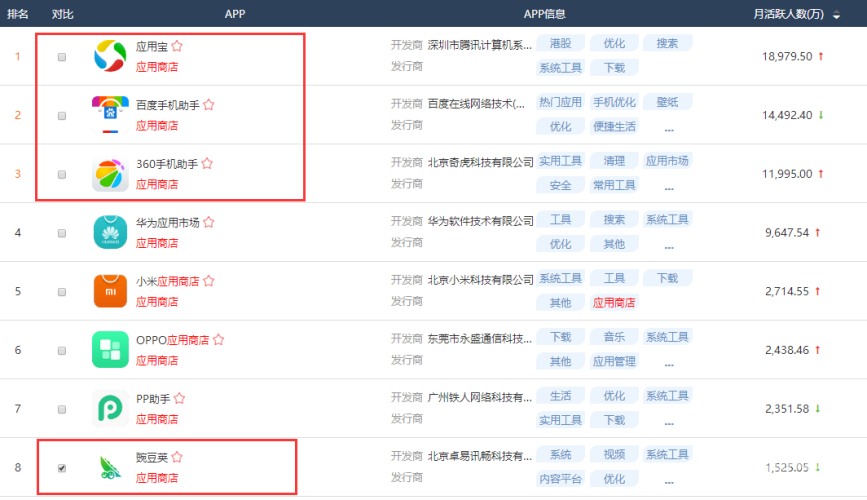Viewport: 867px width, 500px height.
Task: Favorite 百度手机助手 with its star icon
Action: coord(208,105)
